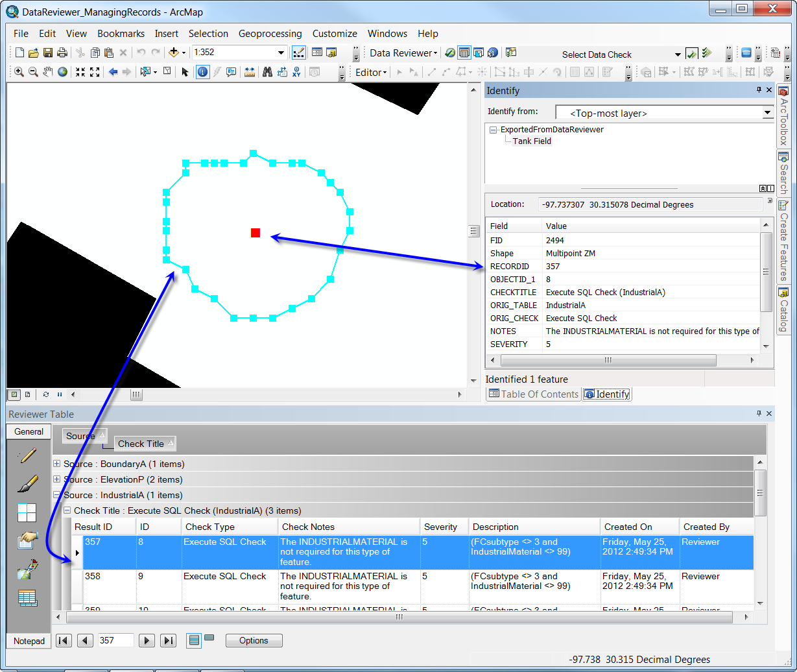Select Tank Field in Identify tree

tap(532, 141)
